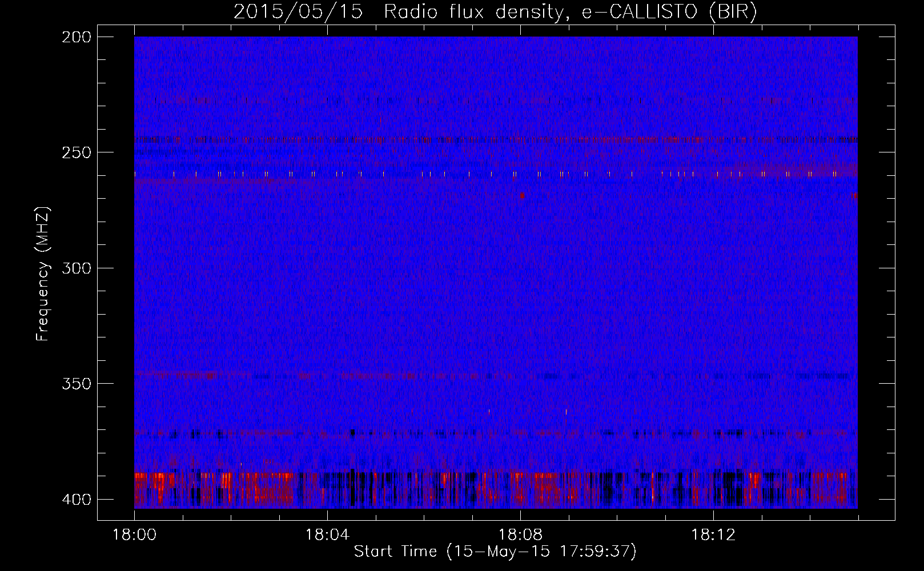Click the 200 frequency tick label
This screenshot has height=571, width=924.
[77, 37]
